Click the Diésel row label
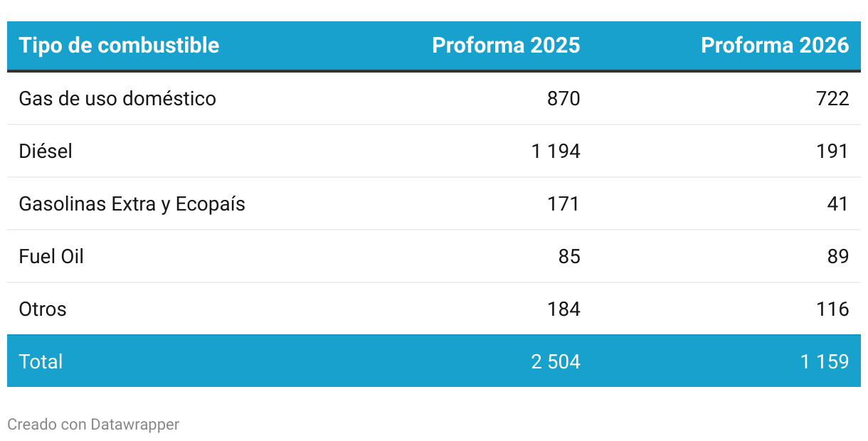 [46, 151]
